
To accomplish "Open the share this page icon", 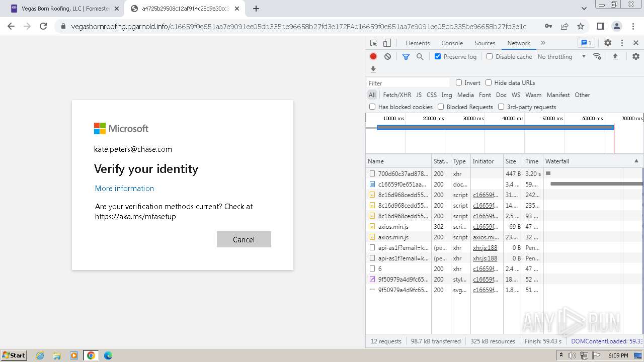I will pos(565,26).
